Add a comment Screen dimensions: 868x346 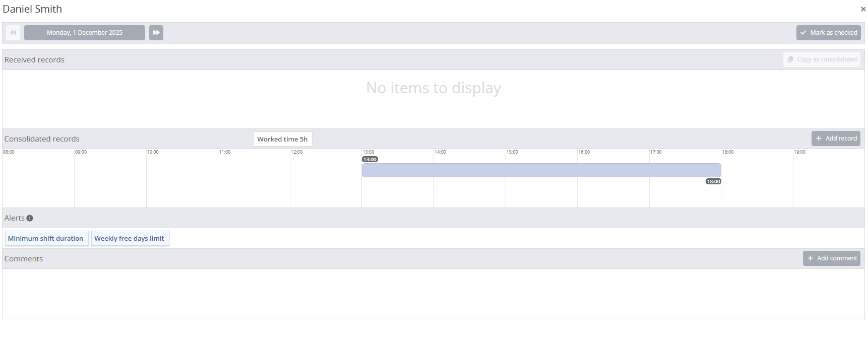tap(831, 258)
